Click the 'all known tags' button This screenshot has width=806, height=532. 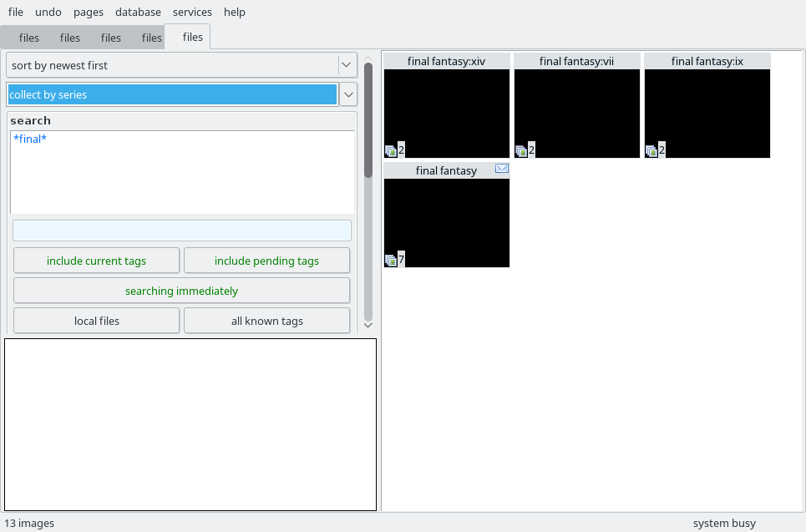(x=266, y=321)
